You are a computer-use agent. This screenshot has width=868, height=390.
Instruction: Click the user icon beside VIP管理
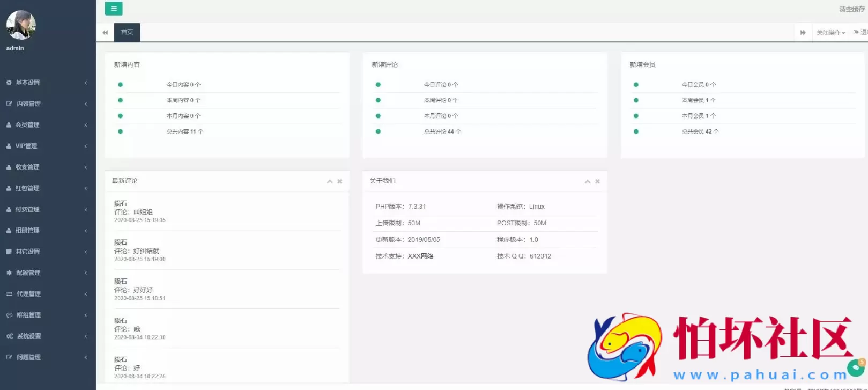tap(9, 146)
